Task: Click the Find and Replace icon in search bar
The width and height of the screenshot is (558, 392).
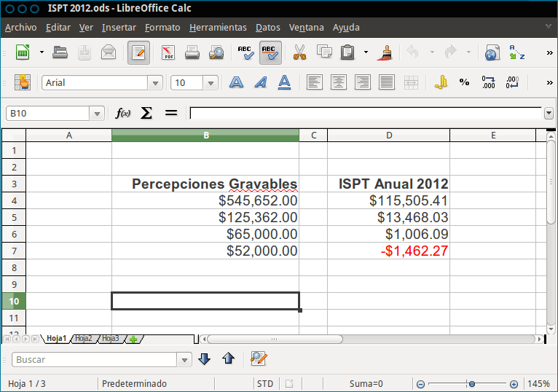Action: pos(258,358)
